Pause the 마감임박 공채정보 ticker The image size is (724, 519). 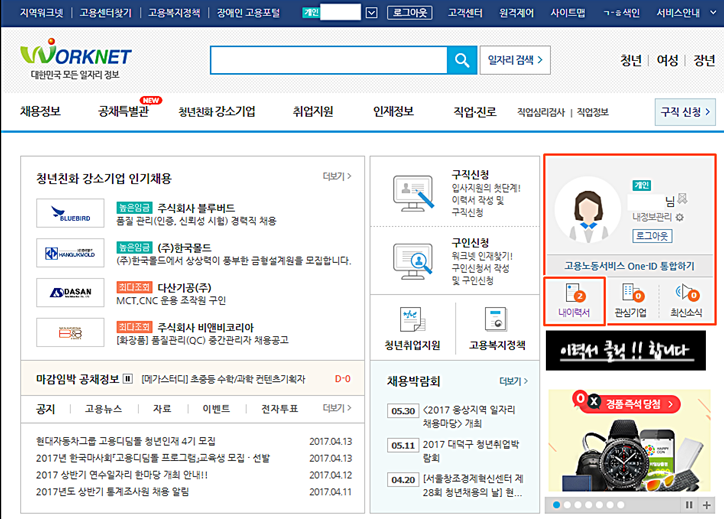point(128,379)
